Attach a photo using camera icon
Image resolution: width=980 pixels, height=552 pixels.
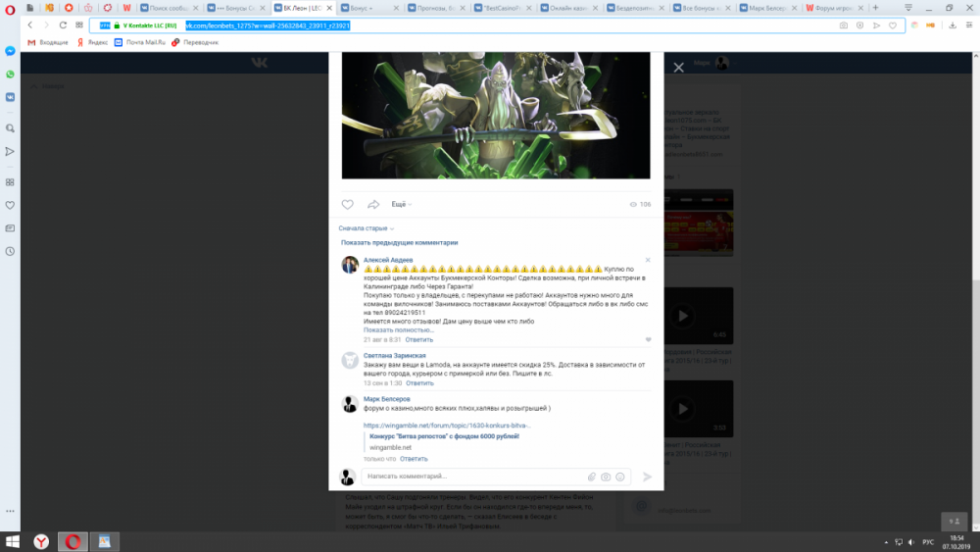[x=606, y=477]
